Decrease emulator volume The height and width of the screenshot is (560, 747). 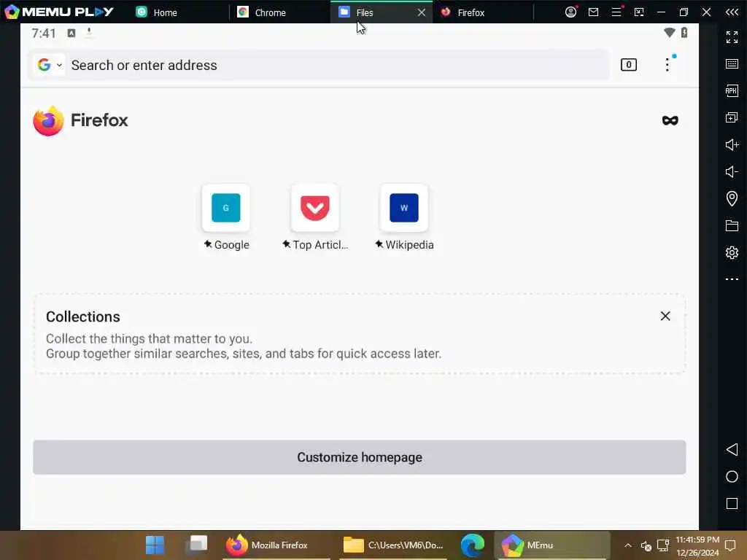click(732, 171)
